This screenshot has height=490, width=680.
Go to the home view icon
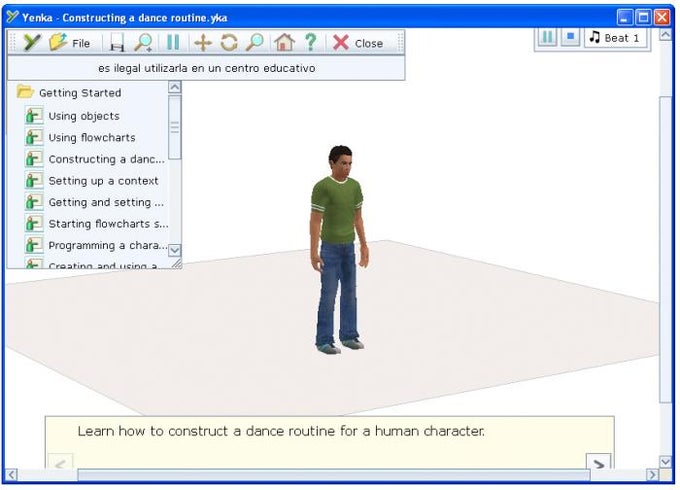pyautogui.click(x=284, y=43)
